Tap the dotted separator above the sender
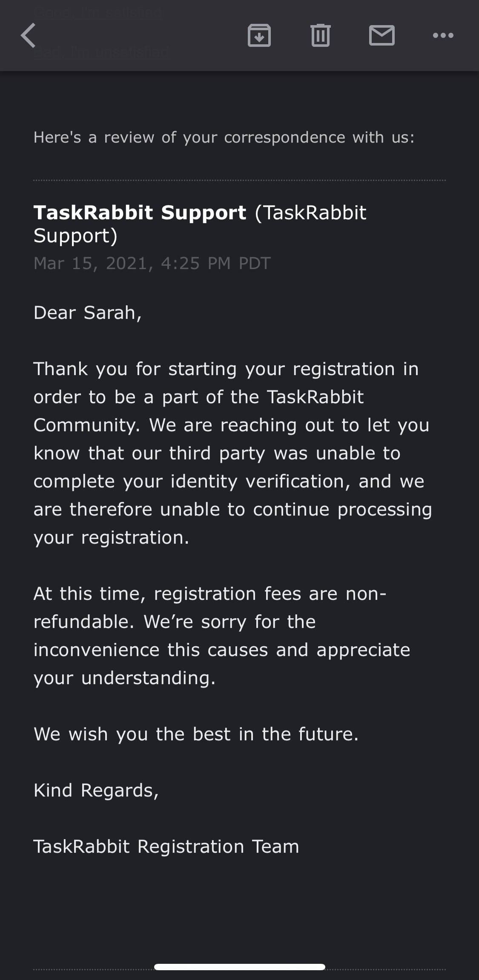The width and height of the screenshot is (479, 980). [239, 181]
